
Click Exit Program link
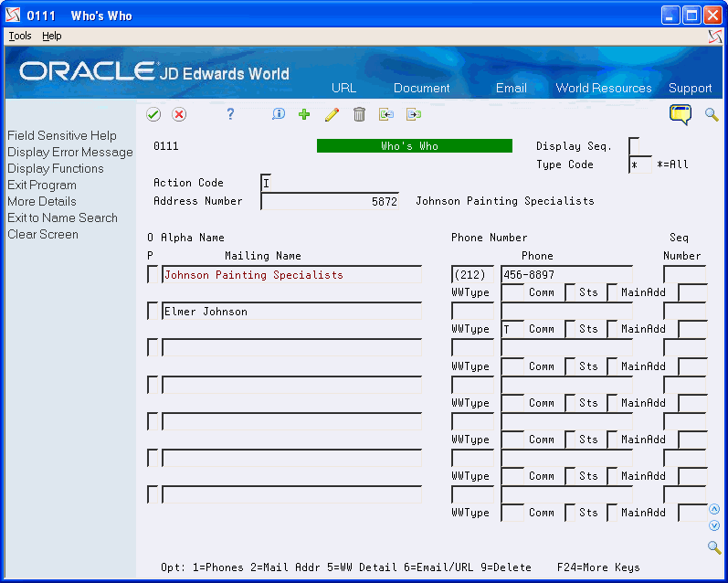coord(42,185)
